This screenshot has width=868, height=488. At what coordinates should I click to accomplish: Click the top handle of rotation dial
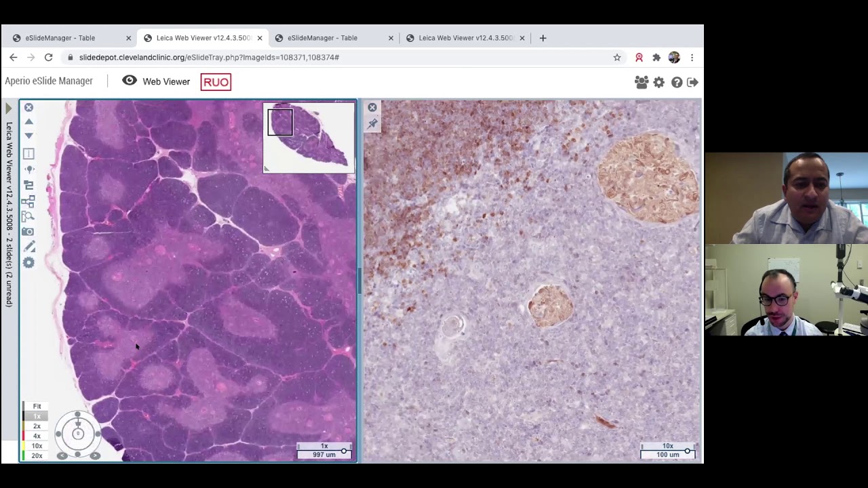[78, 415]
